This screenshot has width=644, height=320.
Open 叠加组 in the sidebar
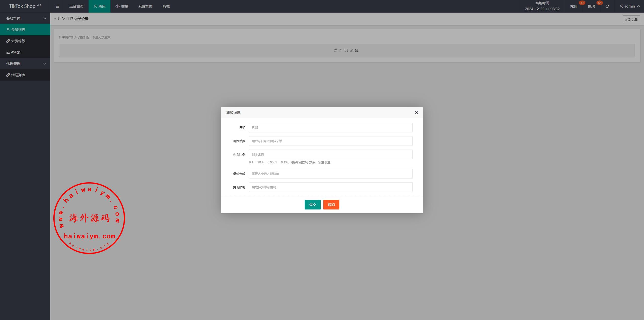click(16, 52)
